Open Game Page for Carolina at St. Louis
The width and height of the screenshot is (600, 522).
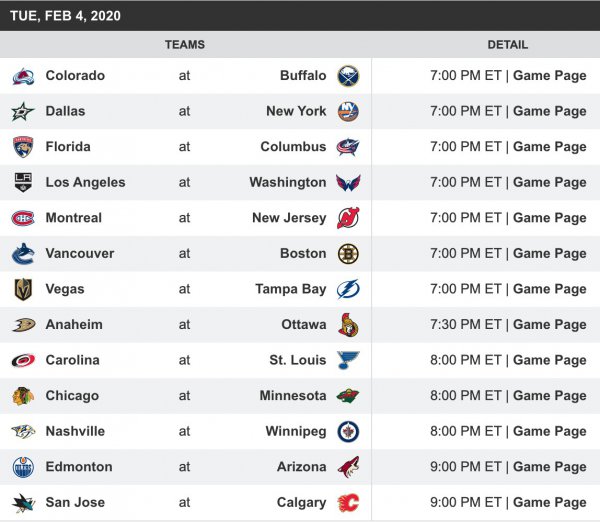pyautogui.click(x=549, y=360)
